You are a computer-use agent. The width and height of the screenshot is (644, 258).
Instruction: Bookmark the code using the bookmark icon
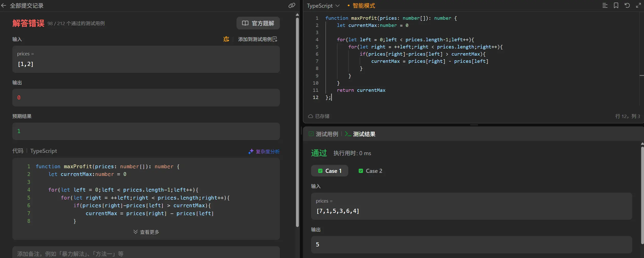pyautogui.click(x=616, y=6)
